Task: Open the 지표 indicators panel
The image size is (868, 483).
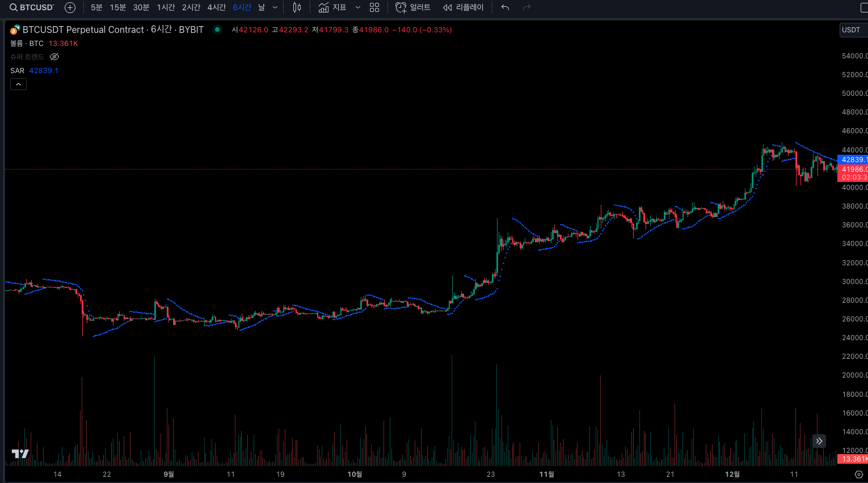Action: [332, 7]
